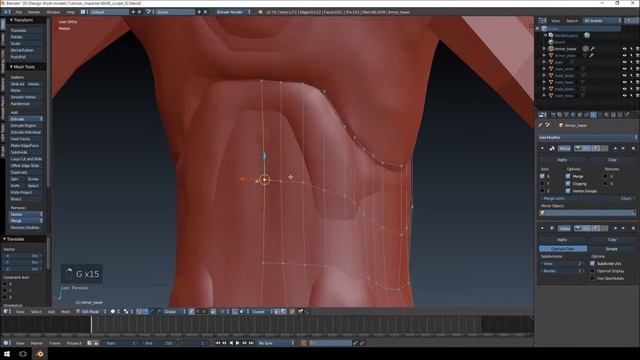
Task: Open the Mesh menu in 3D header
Action: [x=65, y=311]
